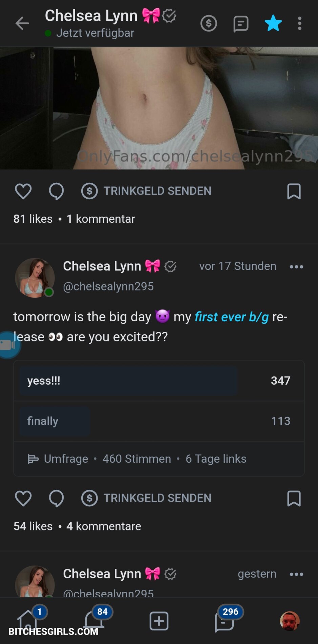Expand options for the gestern post
The height and width of the screenshot is (644, 318).
(296, 574)
